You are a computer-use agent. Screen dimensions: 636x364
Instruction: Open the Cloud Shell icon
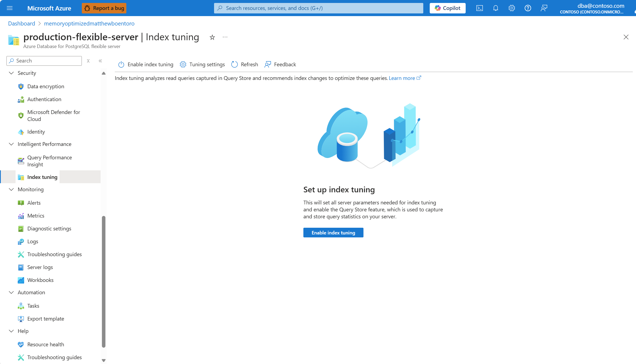(x=479, y=8)
